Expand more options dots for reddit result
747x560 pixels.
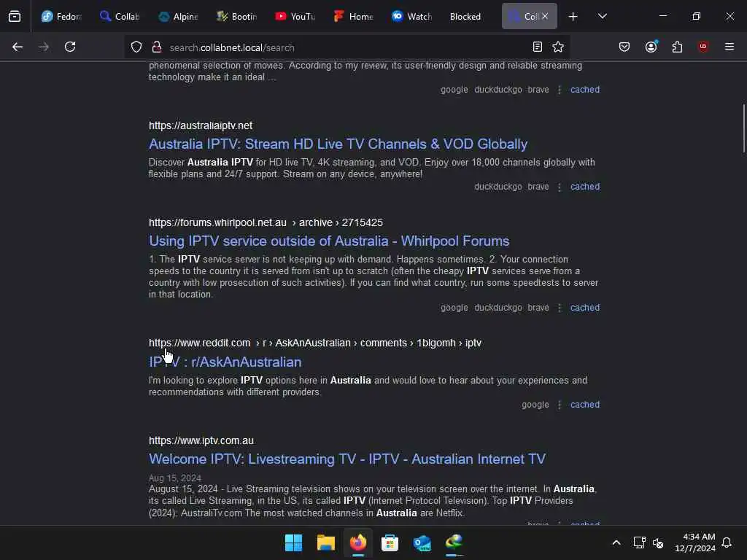click(560, 405)
